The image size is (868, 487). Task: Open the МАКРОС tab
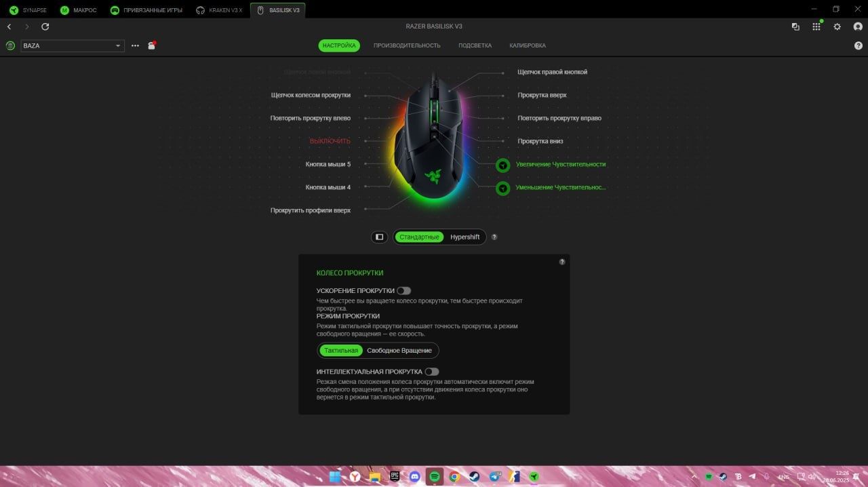pos(79,10)
